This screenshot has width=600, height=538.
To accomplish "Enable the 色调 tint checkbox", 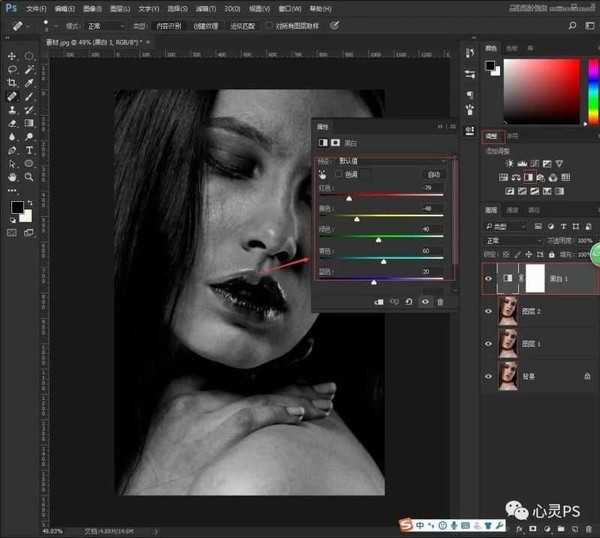I will coord(338,174).
